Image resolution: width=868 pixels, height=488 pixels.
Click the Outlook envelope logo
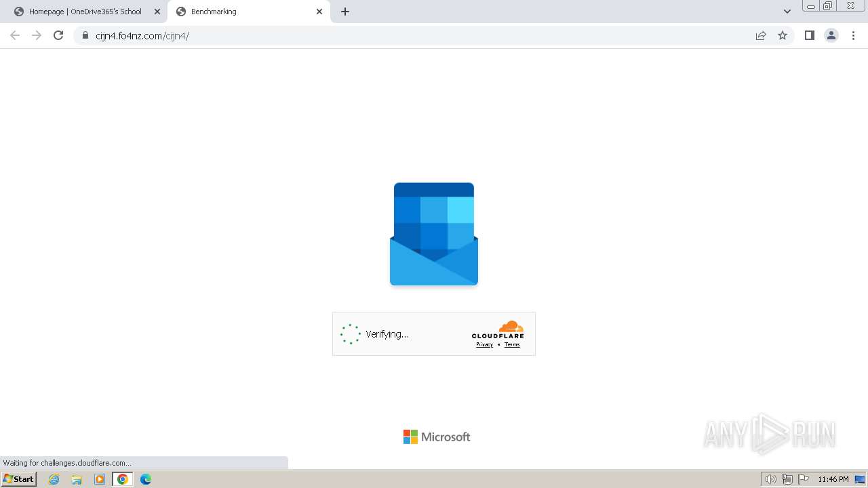[x=434, y=234]
